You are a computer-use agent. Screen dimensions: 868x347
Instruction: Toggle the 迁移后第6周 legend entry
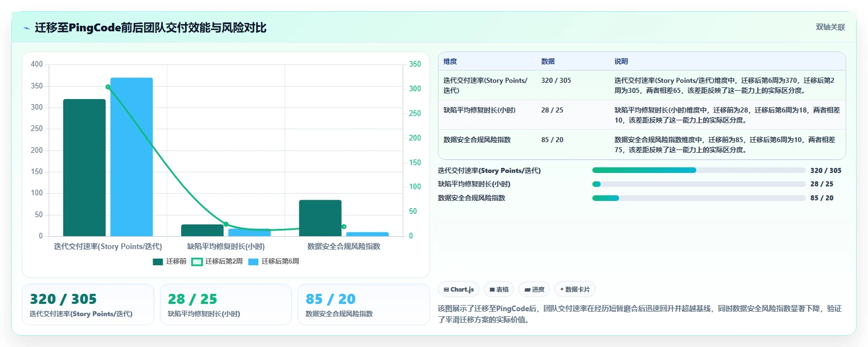coord(273,261)
